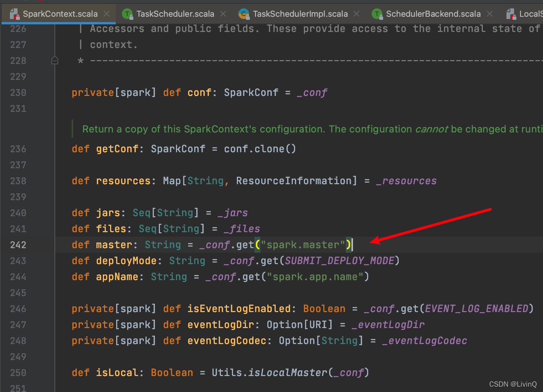The height and width of the screenshot is (392, 543).
Task: Click the EVENT_LOG_ENABLED constant
Action: pyautogui.click(x=476, y=309)
